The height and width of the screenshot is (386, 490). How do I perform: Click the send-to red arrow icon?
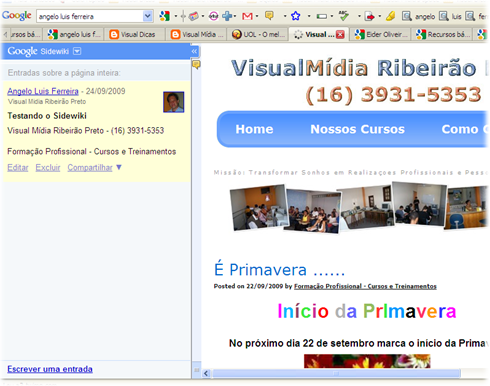click(369, 16)
